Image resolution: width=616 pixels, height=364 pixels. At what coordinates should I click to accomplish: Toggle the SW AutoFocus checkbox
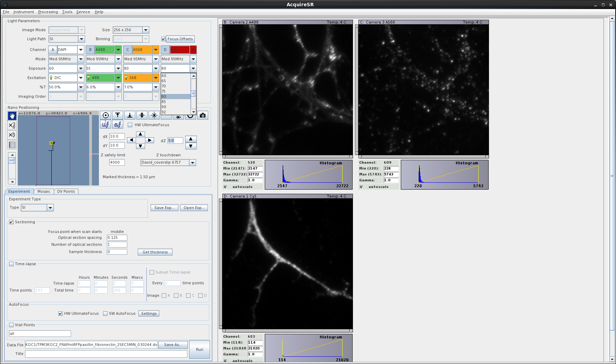tap(106, 314)
